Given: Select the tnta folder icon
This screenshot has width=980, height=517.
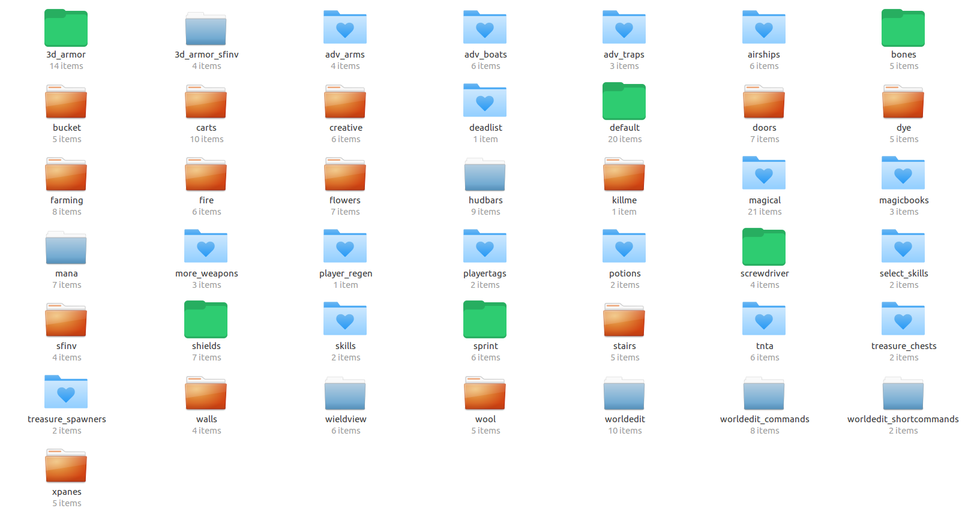Looking at the screenshot, I should pos(764,318).
